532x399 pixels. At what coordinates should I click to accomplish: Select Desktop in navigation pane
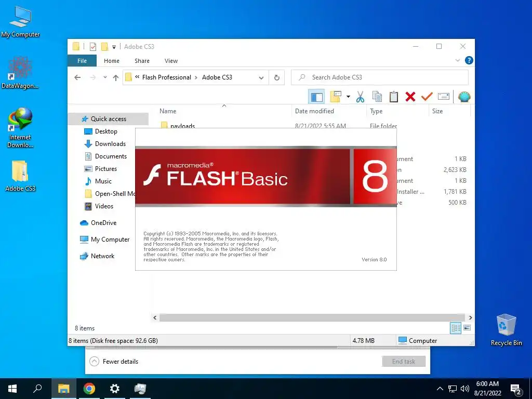106,131
